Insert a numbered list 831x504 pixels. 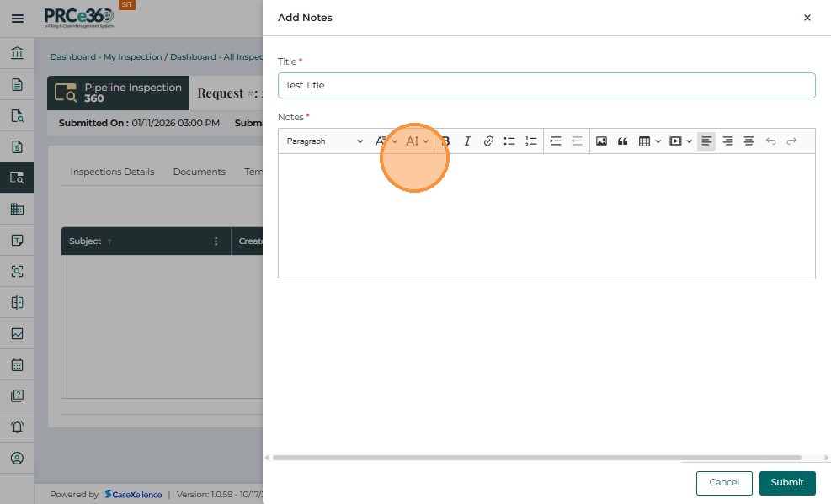pyautogui.click(x=530, y=141)
